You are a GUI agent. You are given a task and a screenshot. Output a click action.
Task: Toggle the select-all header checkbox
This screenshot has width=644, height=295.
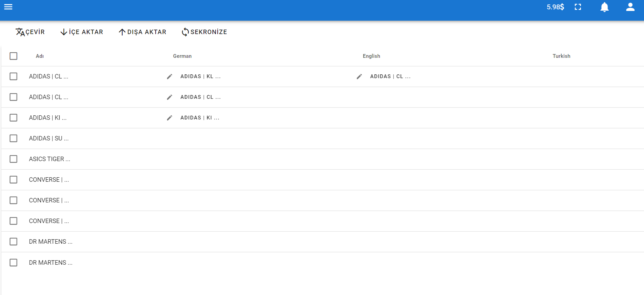pyautogui.click(x=13, y=56)
